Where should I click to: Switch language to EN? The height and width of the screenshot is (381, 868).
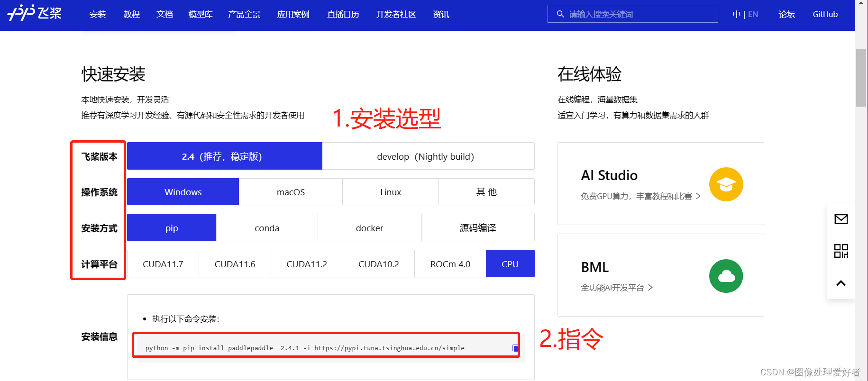point(753,14)
